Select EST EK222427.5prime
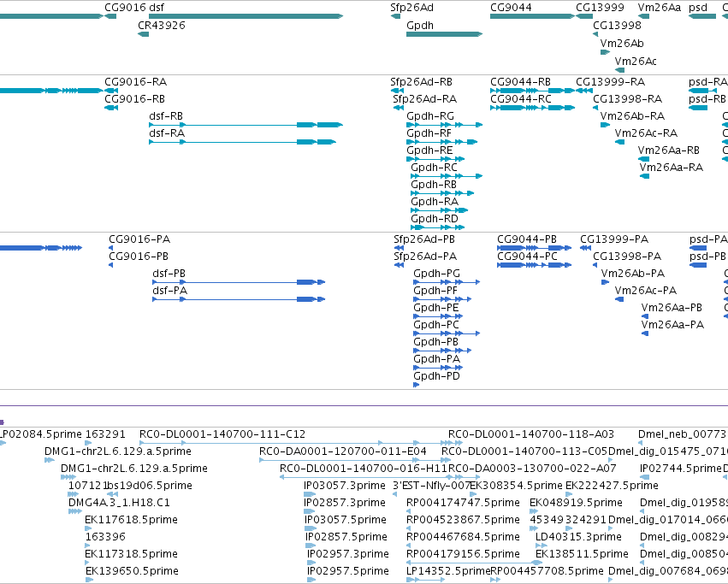Image resolution: width=728 pixels, height=584 pixels. pyautogui.click(x=612, y=486)
